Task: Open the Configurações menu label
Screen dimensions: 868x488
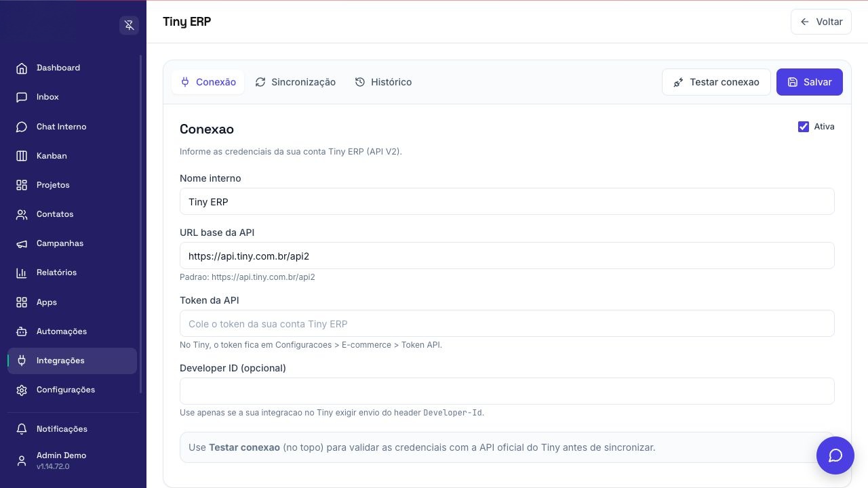Action: 66,390
